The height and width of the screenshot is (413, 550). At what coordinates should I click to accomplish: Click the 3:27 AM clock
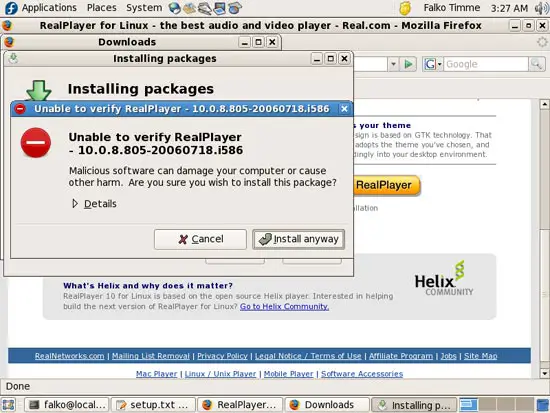click(x=509, y=8)
